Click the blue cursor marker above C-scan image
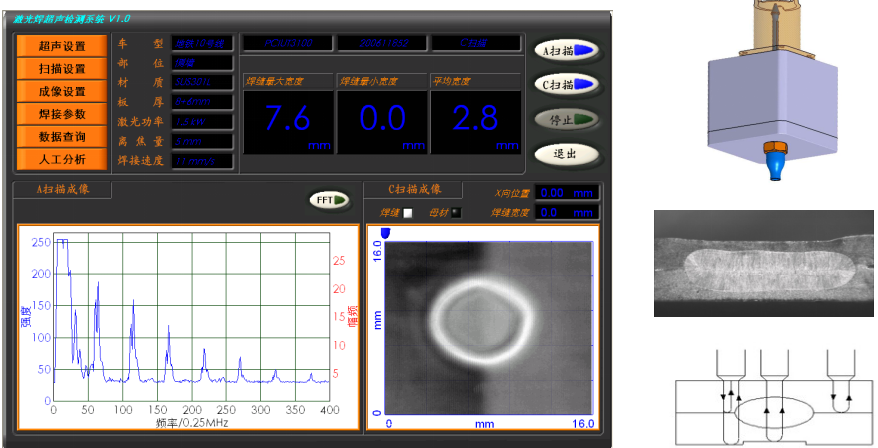This screenshot has height=448, width=878. pos(386,232)
